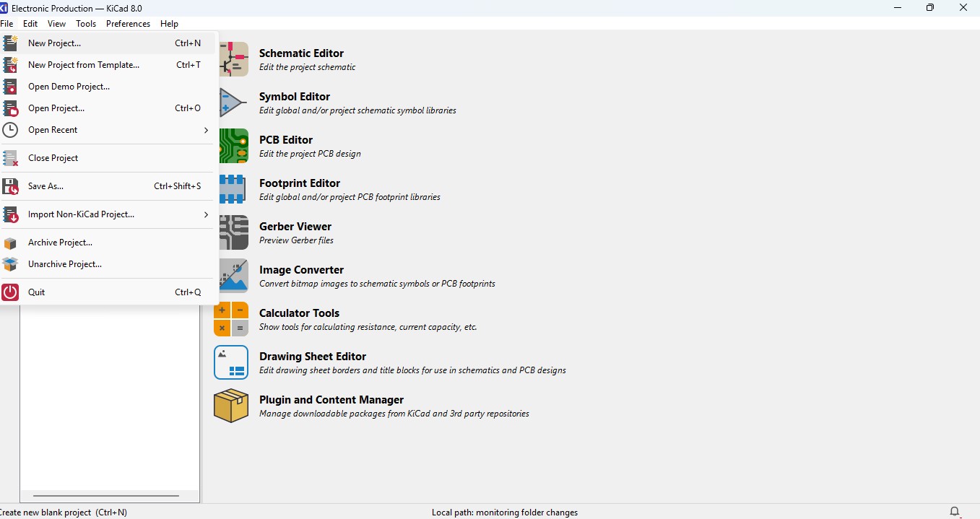Screen dimensions: 980x519
Task: Click the Schematic Editor title link
Action: (301, 53)
